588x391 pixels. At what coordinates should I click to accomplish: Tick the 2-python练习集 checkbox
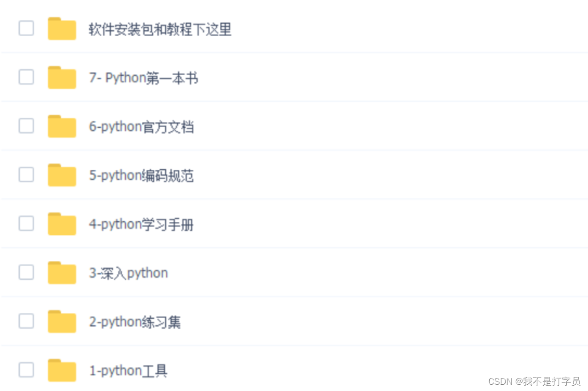(x=26, y=321)
